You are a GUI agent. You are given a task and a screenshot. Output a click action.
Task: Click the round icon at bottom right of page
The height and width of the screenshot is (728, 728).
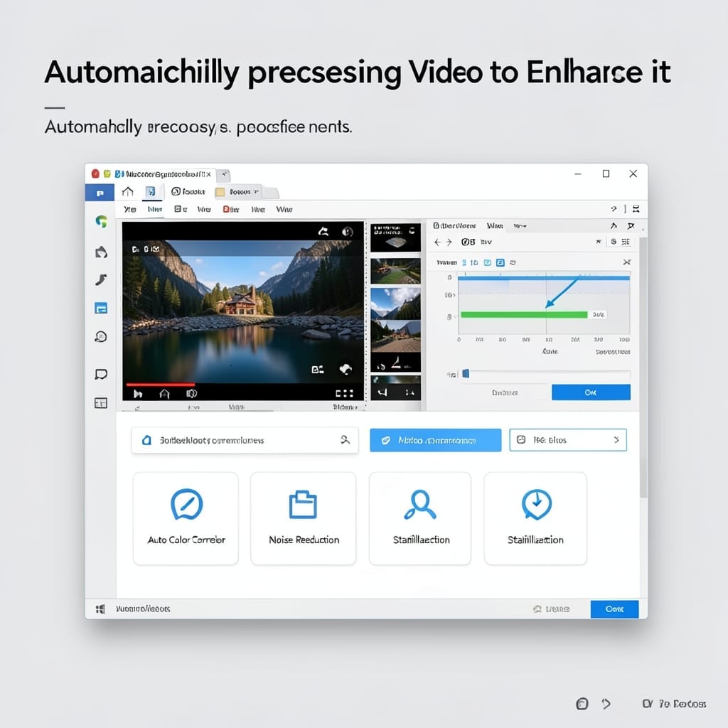(x=582, y=704)
